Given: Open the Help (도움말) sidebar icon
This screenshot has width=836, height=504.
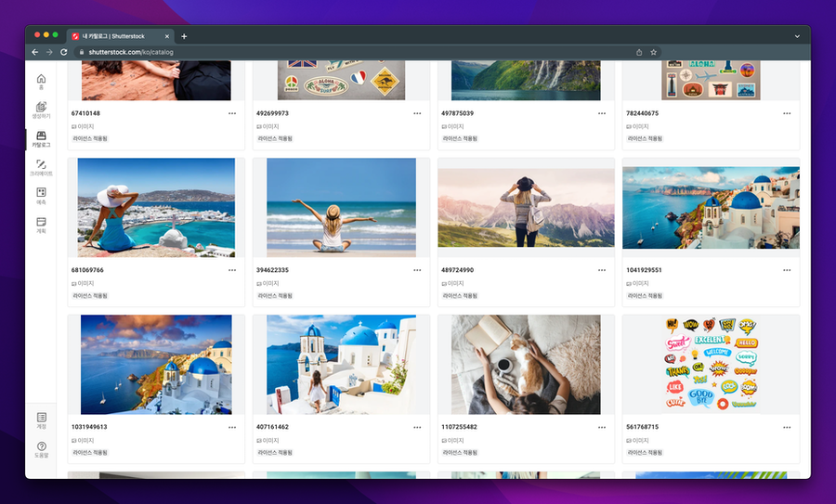Looking at the screenshot, I should point(41,449).
